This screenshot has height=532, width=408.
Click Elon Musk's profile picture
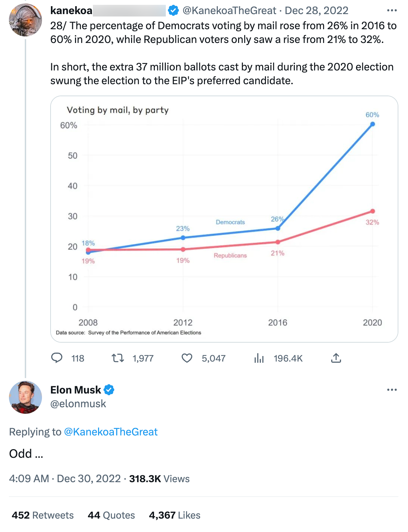(26, 398)
